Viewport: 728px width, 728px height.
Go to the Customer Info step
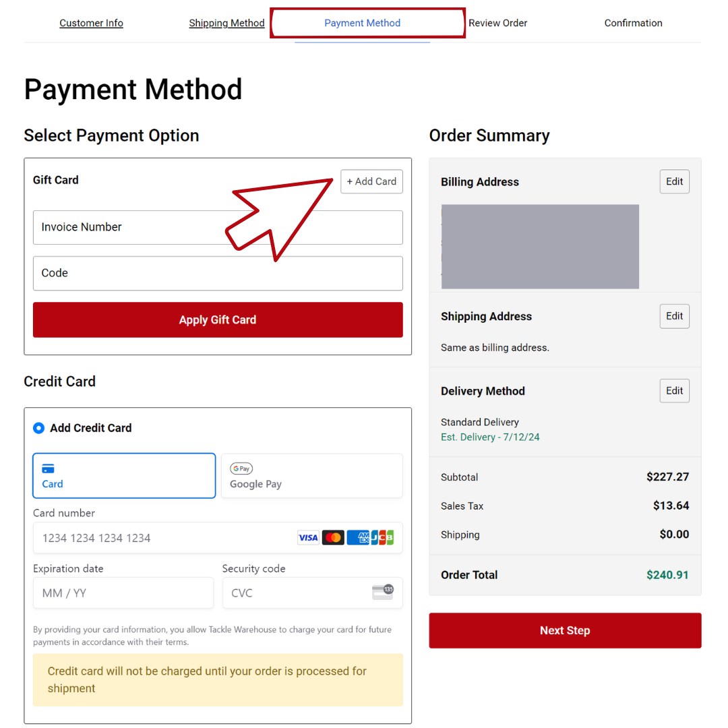(91, 23)
